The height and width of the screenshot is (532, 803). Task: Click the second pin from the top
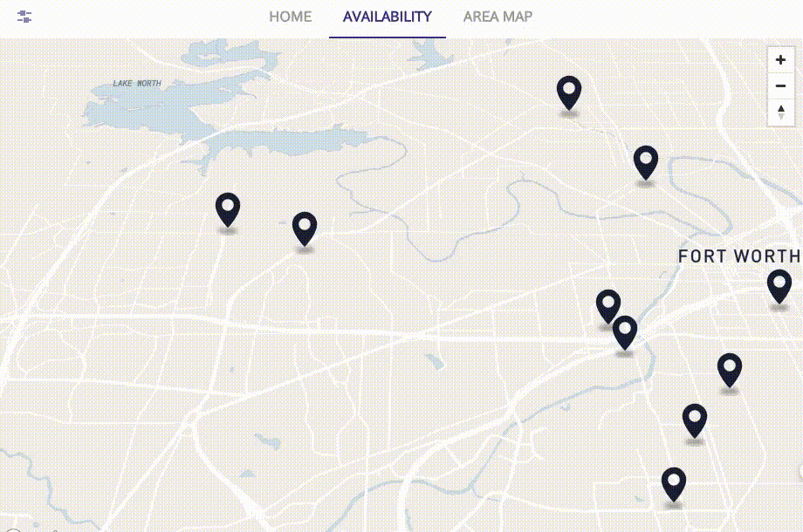[x=645, y=161]
